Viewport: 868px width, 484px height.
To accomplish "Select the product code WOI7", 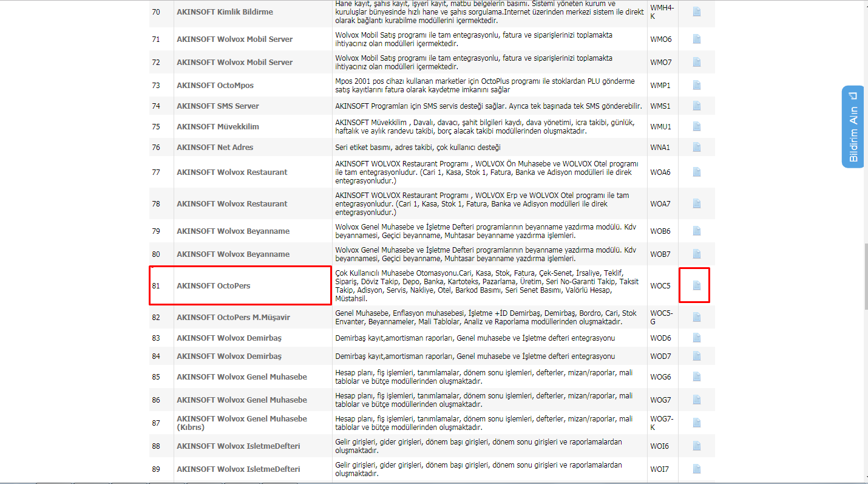I will coord(659,469).
